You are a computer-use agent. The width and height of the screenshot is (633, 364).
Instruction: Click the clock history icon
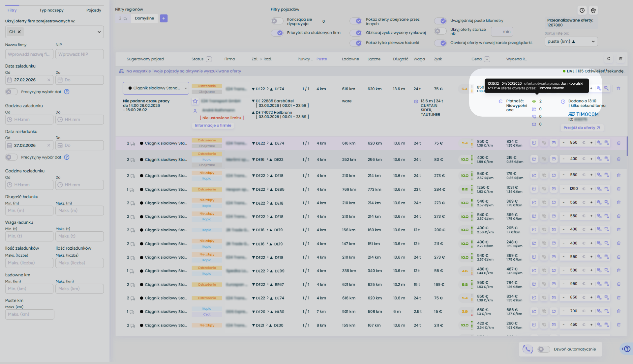(x=582, y=10)
